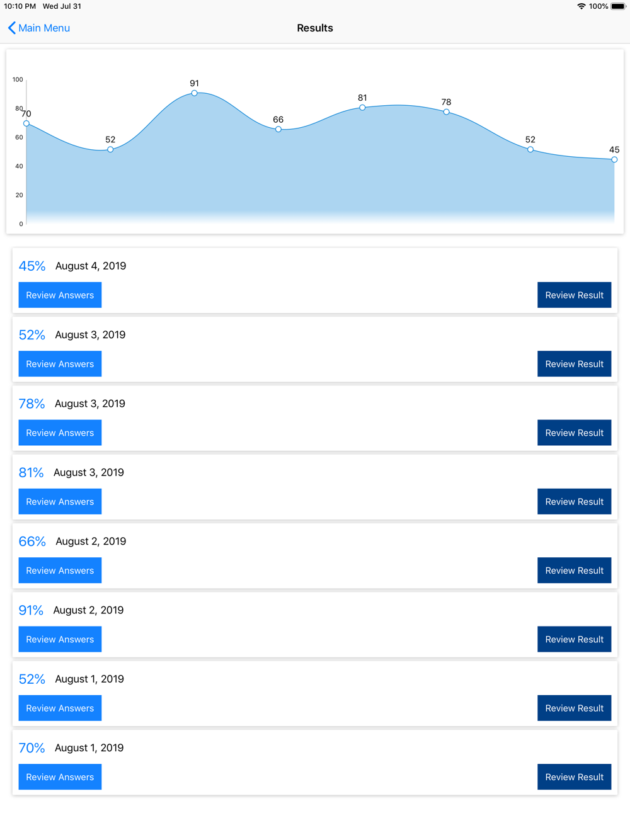630x840 pixels.
Task: Review Answers for the 78% result
Action: pos(60,433)
